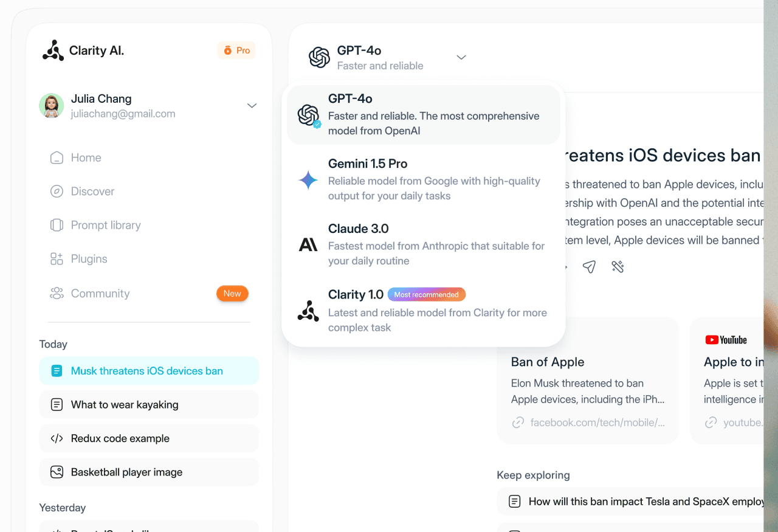The width and height of the screenshot is (778, 532).
Task: Click the magic wand icon below the answer
Action: (618, 267)
